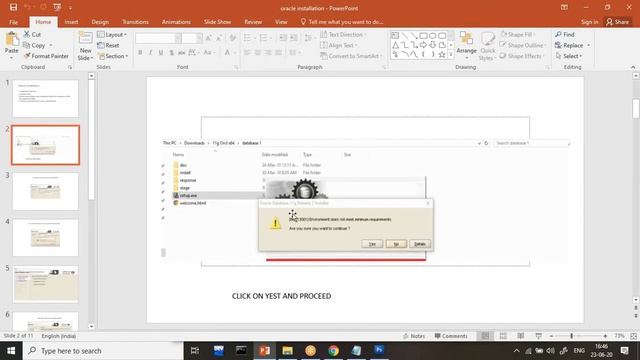
Task: Click the Bullets list icon
Action: (248, 38)
